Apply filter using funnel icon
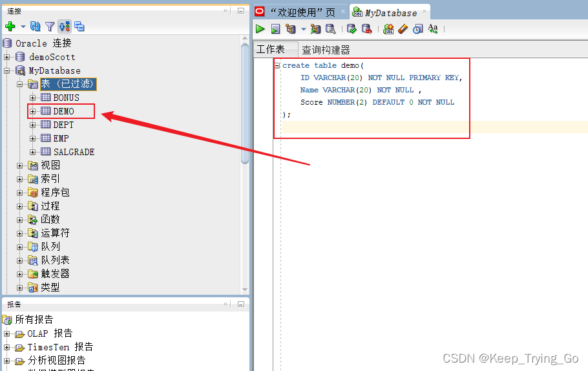The height and width of the screenshot is (371, 588). 50,26
